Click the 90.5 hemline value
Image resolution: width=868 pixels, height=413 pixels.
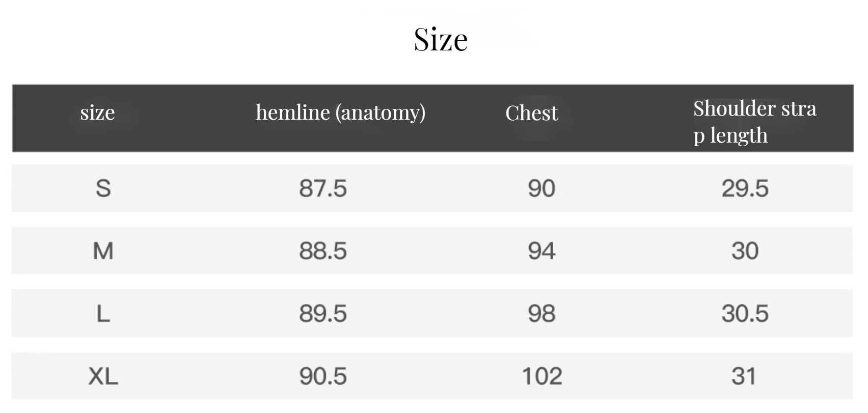323,376
